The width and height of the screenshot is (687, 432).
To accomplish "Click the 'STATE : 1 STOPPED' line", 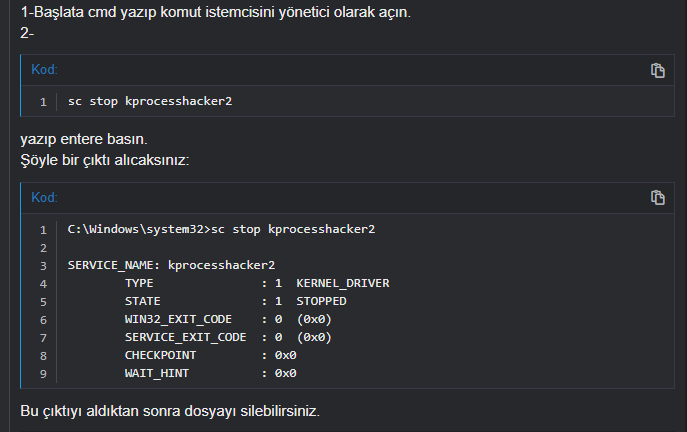I will [236, 301].
